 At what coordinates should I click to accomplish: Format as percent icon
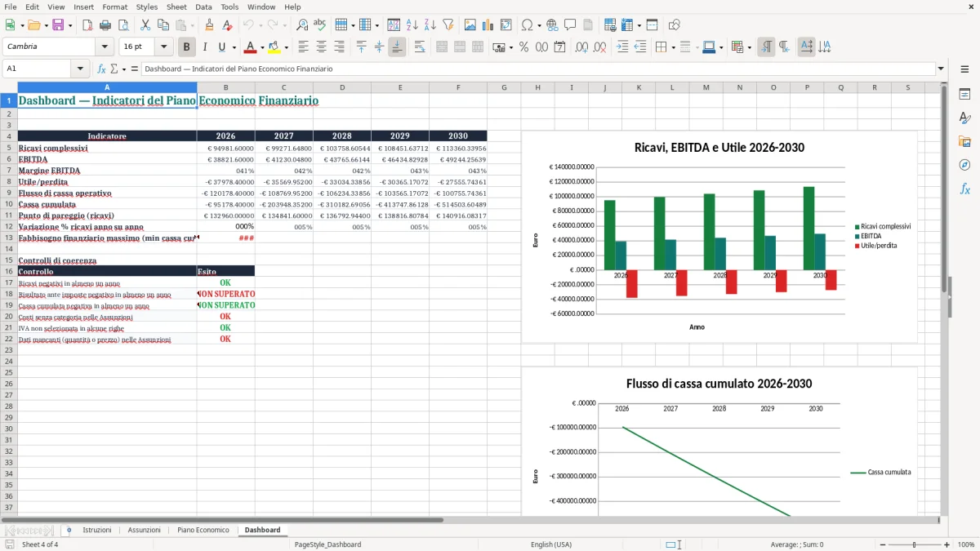point(523,47)
